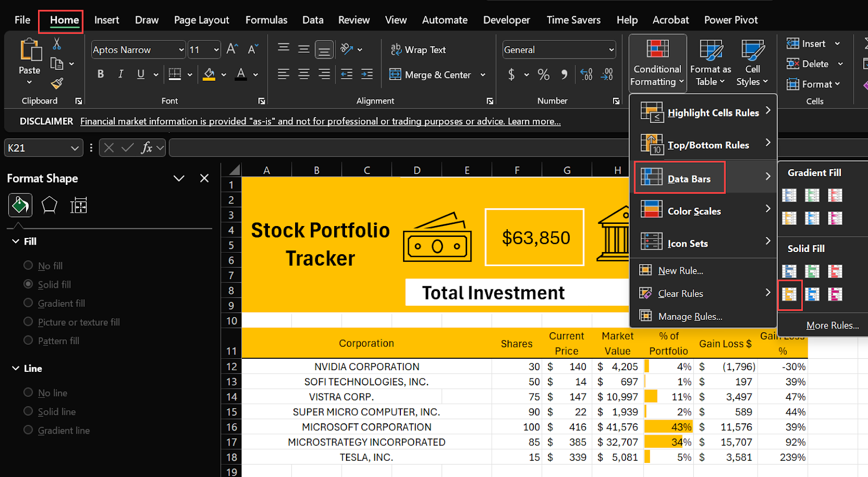The height and width of the screenshot is (477, 868).
Task: Click the Insert Function fx icon
Action: [x=146, y=147]
